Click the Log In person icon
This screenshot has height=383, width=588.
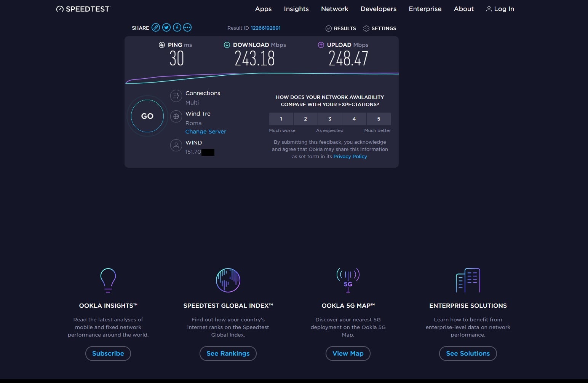(x=489, y=9)
